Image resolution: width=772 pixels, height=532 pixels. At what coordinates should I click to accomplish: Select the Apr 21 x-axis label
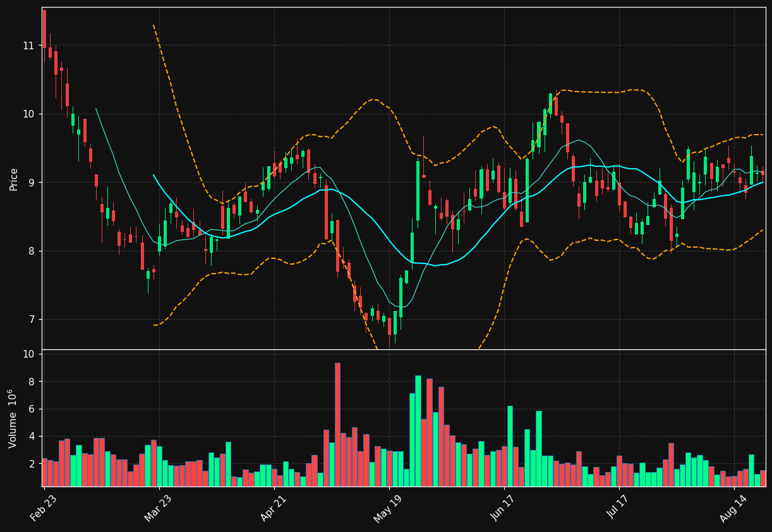[x=274, y=507]
